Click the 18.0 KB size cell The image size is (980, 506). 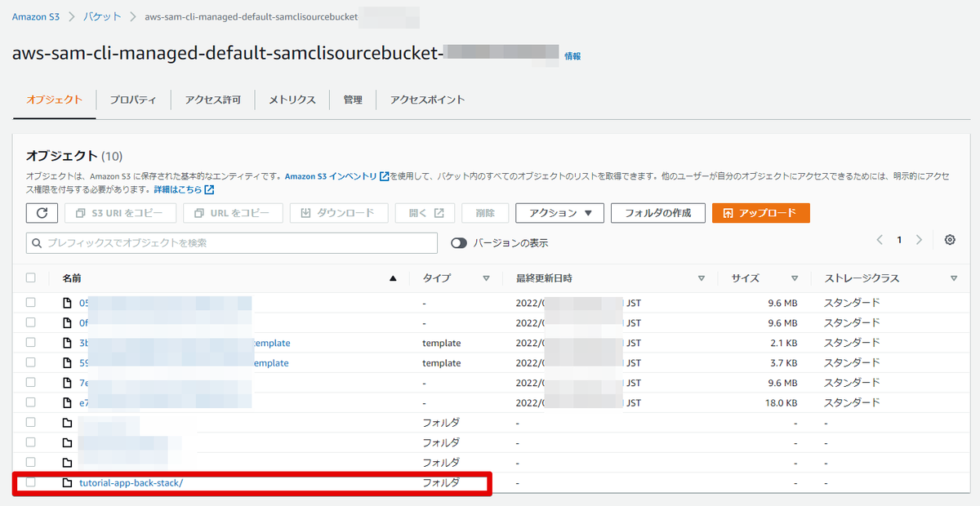tap(781, 403)
